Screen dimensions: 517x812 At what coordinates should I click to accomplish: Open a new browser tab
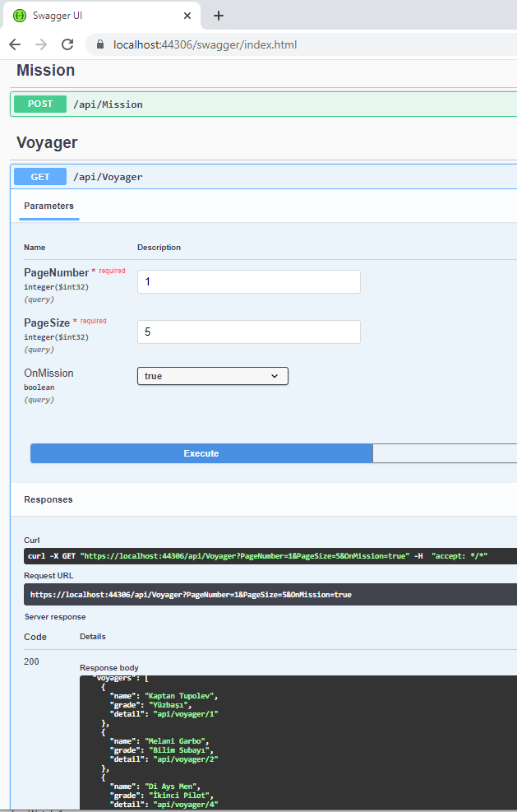click(219, 16)
